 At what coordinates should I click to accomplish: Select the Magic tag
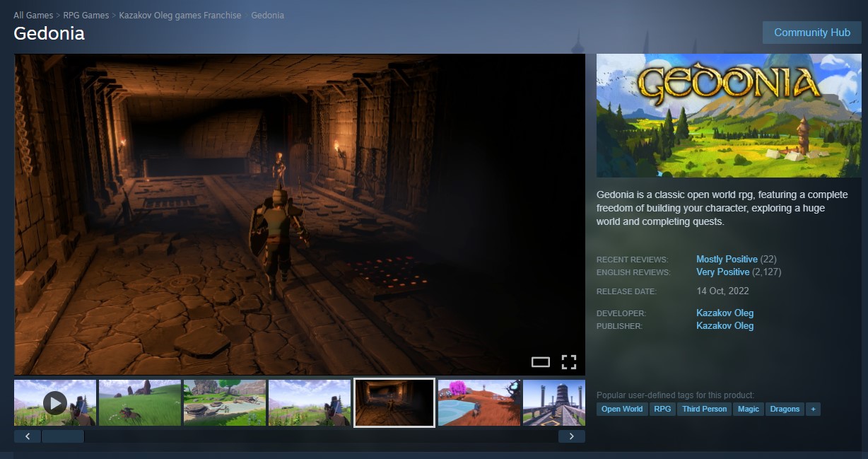(x=748, y=409)
